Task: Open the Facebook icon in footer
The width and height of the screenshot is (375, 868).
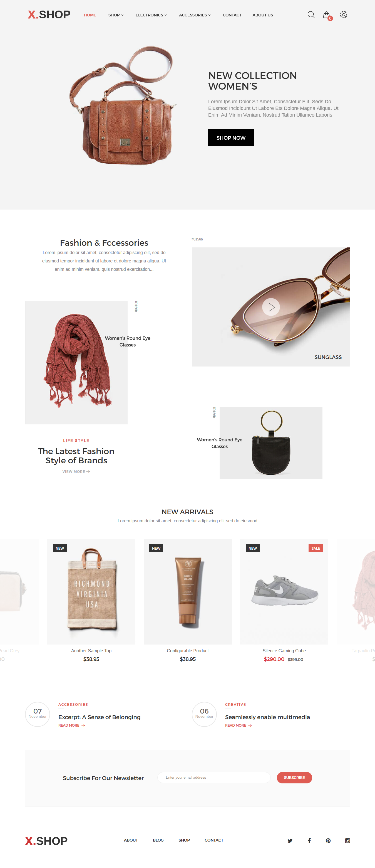Action: click(309, 840)
